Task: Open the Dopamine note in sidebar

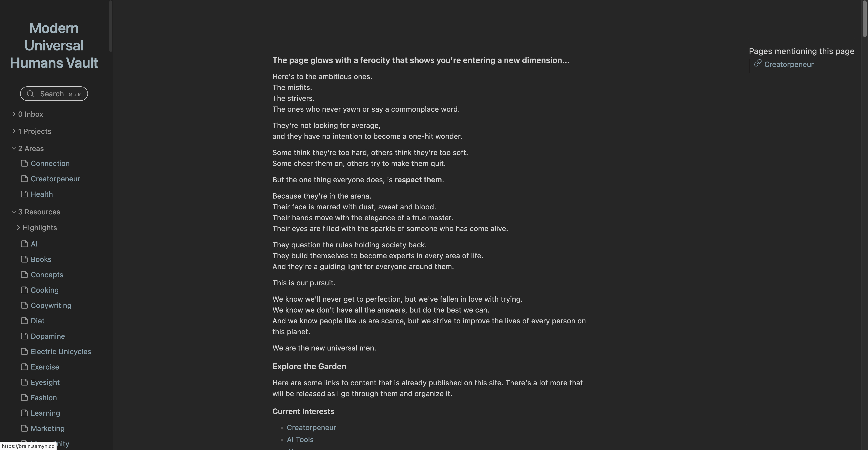Action: (x=48, y=336)
